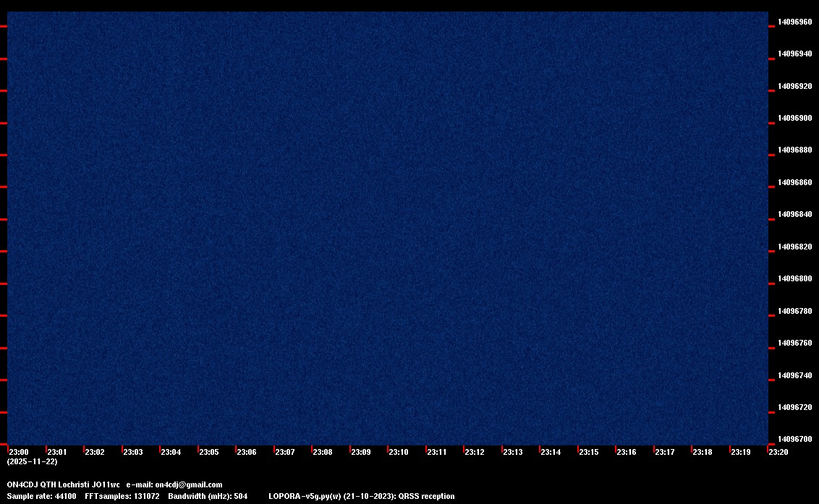Click the 23:04 time axis label
The image size is (819, 504).
171,452
